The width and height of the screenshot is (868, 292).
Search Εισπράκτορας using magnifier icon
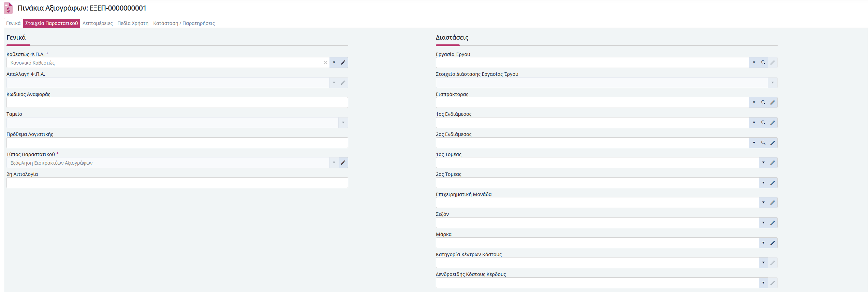pyautogui.click(x=763, y=102)
